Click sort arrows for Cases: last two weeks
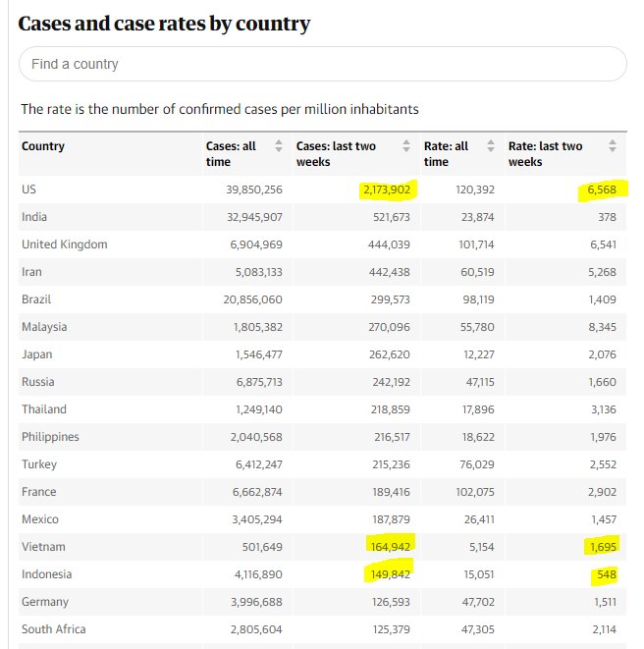644x649 pixels. coord(406,146)
